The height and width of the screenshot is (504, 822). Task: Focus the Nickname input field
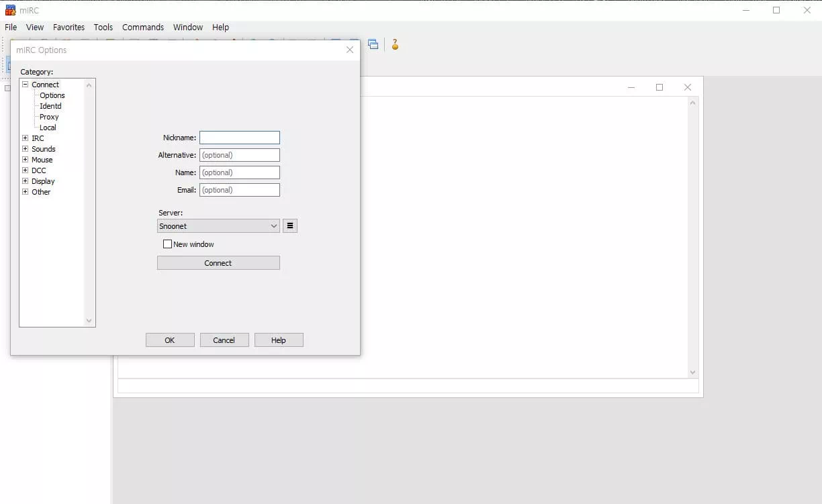tap(240, 138)
